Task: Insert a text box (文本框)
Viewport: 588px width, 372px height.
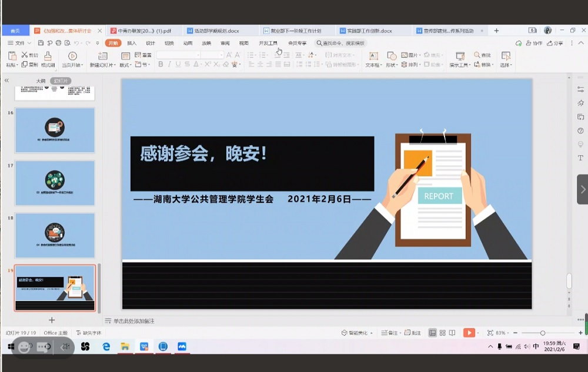Action: click(x=373, y=59)
